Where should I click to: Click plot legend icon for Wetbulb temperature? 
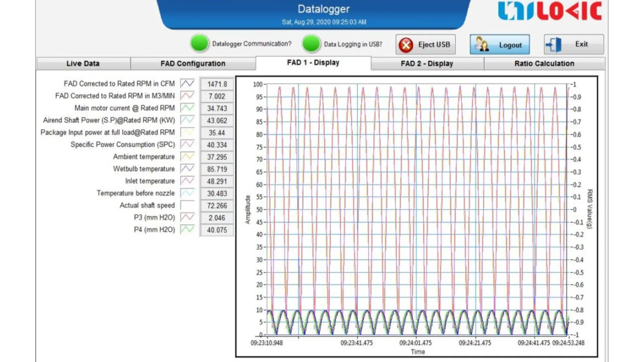[x=187, y=169]
